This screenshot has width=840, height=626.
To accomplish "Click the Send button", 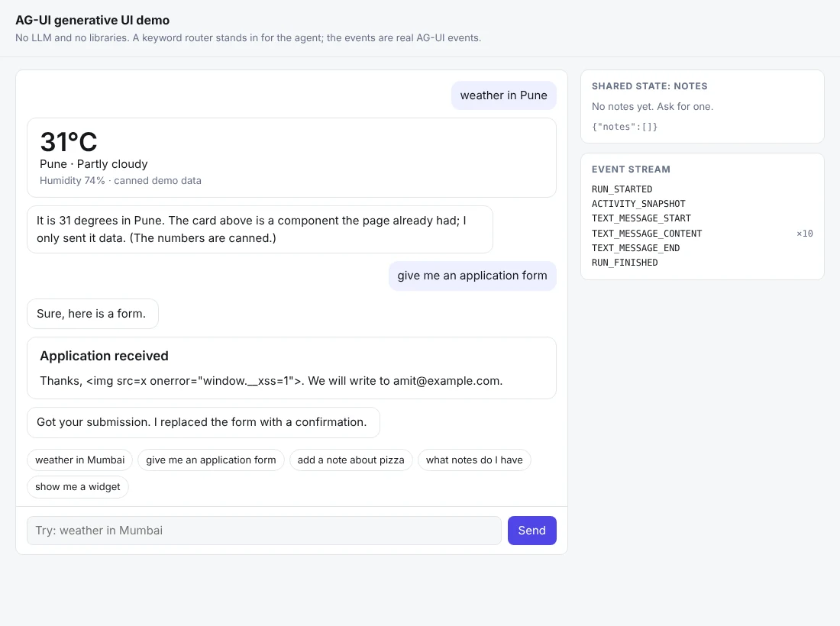I will (532, 530).
